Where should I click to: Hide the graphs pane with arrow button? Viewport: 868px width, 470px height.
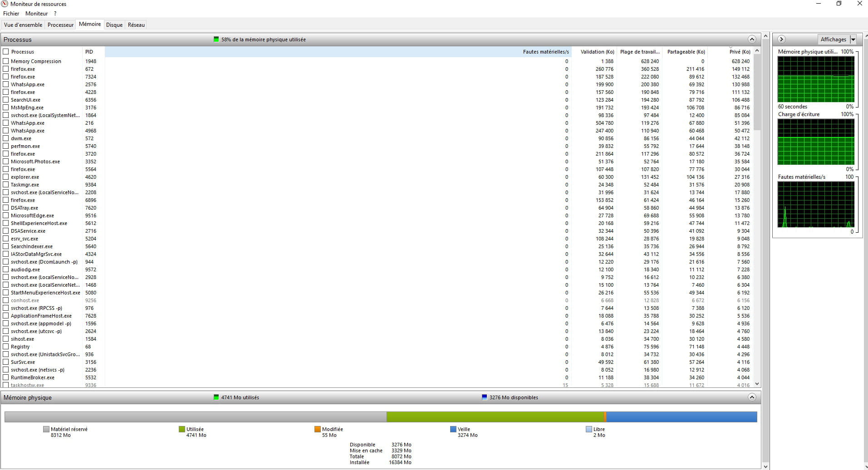(x=781, y=39)
